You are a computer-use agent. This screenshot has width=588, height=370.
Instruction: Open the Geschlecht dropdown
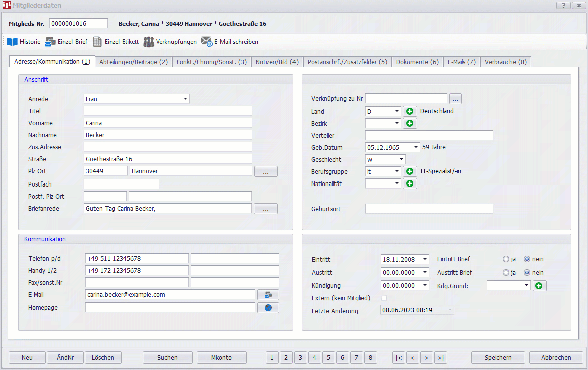401,159
